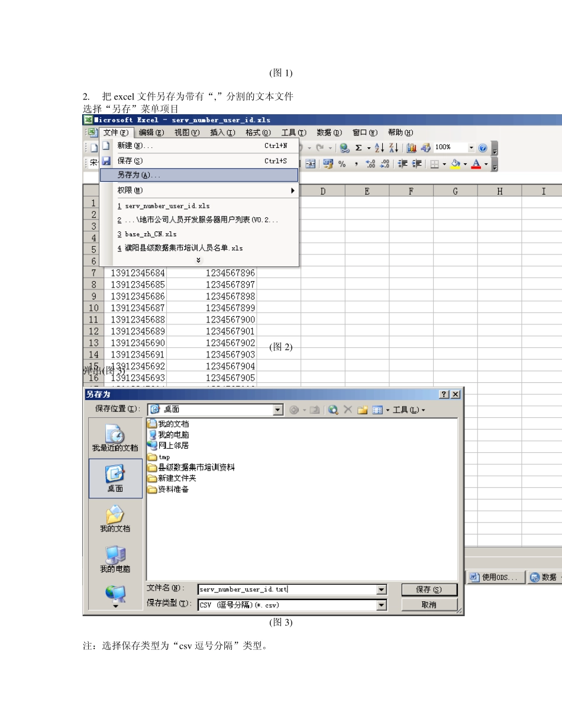Click the Up One Level folder icon

315,410
